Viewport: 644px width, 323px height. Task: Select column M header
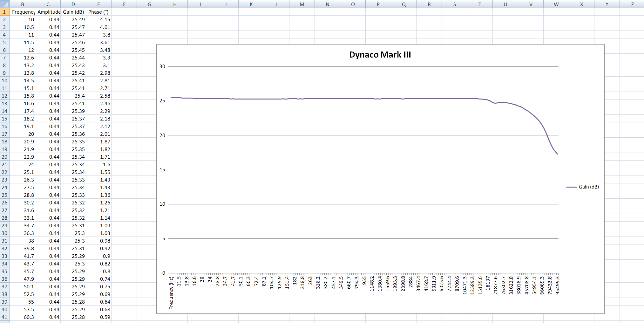[x=302, y=4]
